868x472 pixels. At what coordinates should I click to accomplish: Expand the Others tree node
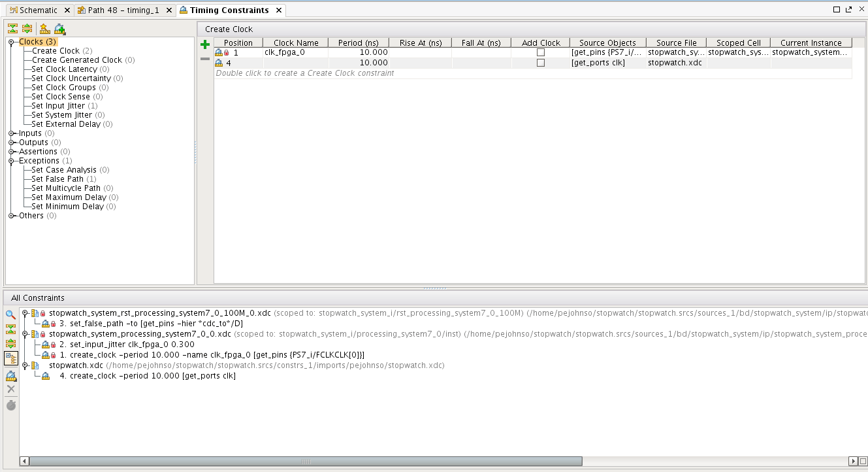click(12, 216)
